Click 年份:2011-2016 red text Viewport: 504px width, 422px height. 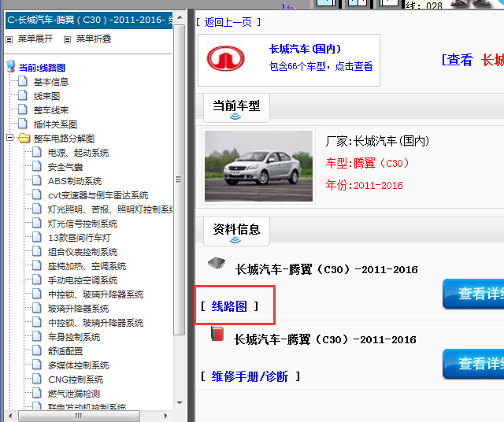[x=364, y=185]
